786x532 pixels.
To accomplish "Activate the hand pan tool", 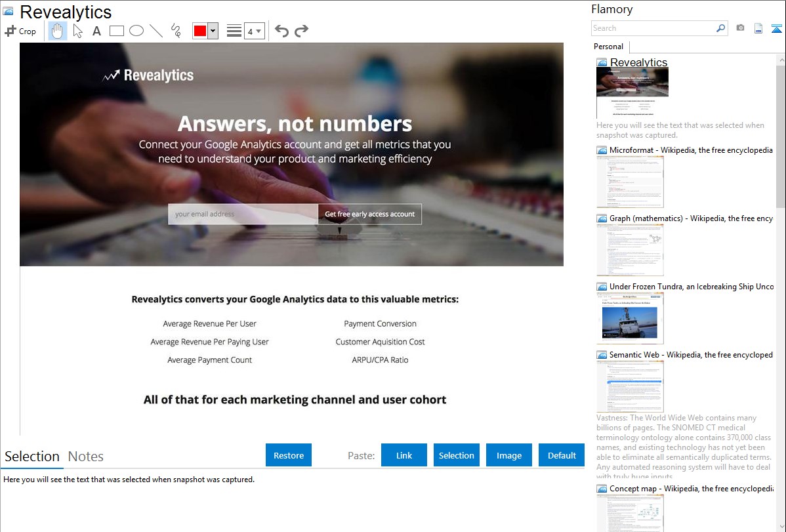I will 57,31.
